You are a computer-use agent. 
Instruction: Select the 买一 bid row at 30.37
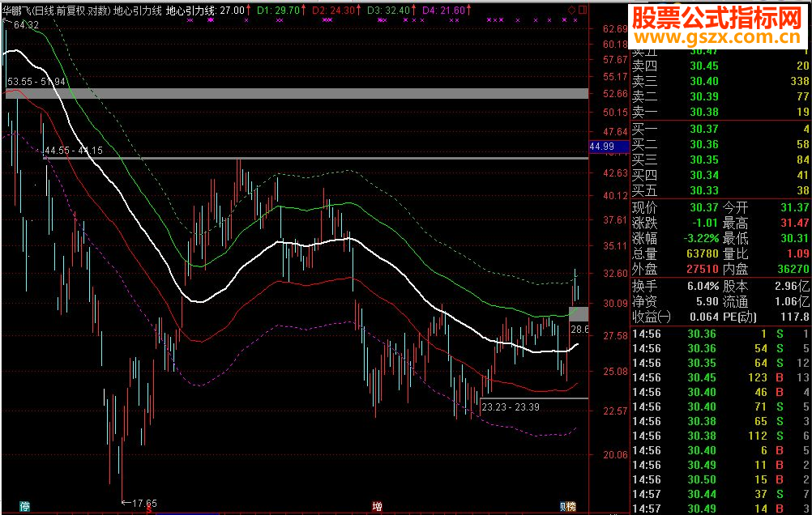pos(720,129)
